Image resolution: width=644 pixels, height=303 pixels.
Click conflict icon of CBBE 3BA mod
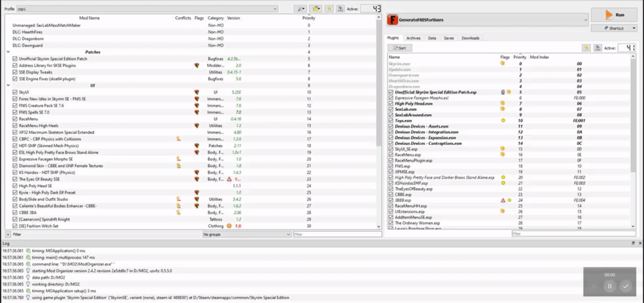[x=178, y=213]
